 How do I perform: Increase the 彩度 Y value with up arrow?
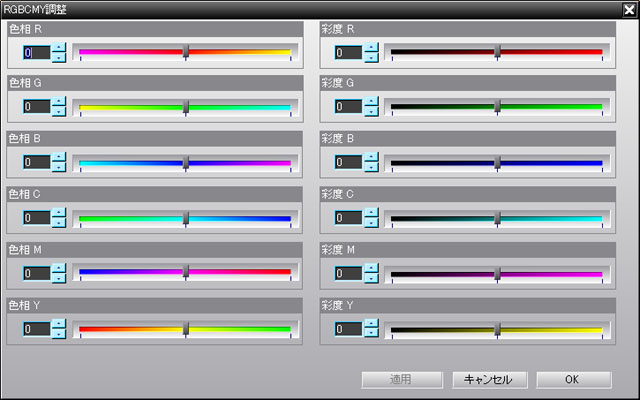(x=371, y=323)
